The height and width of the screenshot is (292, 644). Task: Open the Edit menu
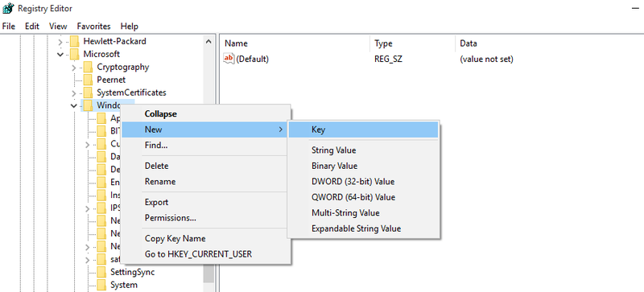click(x=32, y=27)
